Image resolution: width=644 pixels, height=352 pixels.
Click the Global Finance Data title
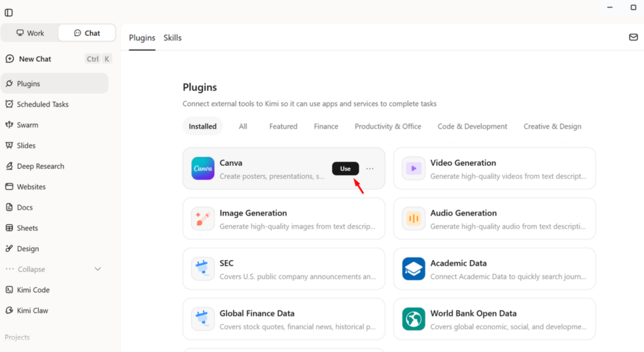[x=257, y=313]
